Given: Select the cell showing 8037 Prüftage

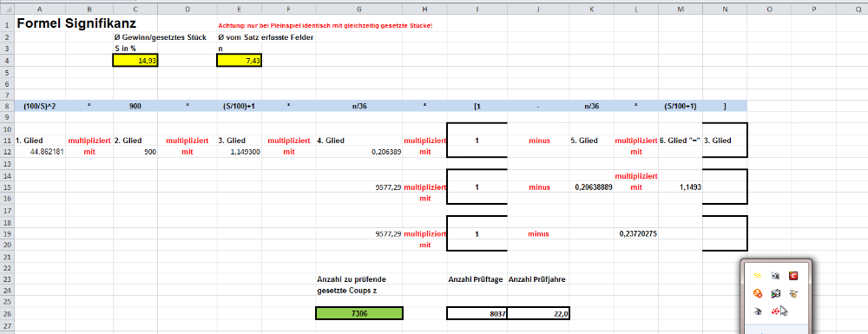Looking at the screenshot, I should (x=477, y=313).
